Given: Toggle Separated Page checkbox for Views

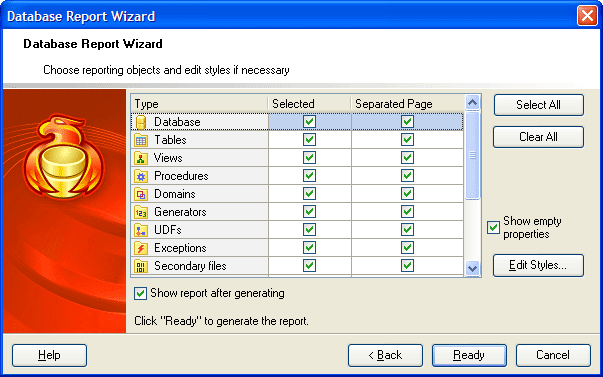Looking at the screenshot, I should point(407,158).
